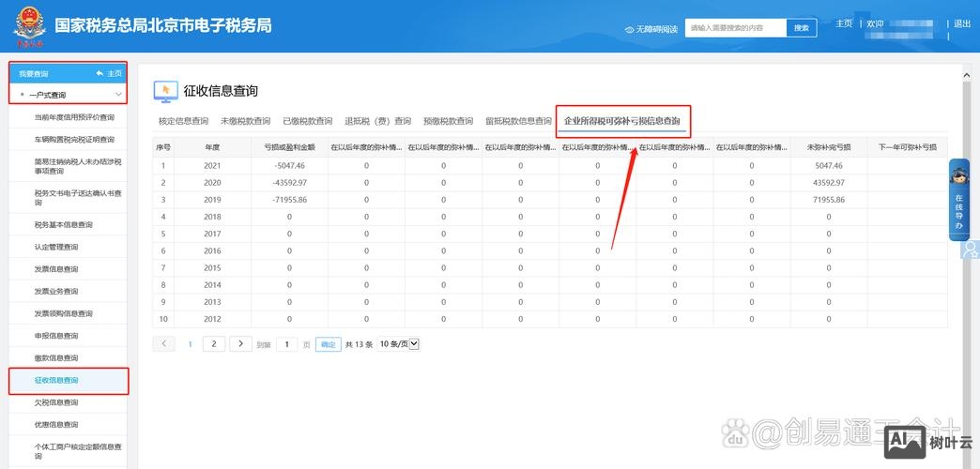The image size is (980, 469).
Task: Click the -5047.46 amount cell
Action: (289, 166)
